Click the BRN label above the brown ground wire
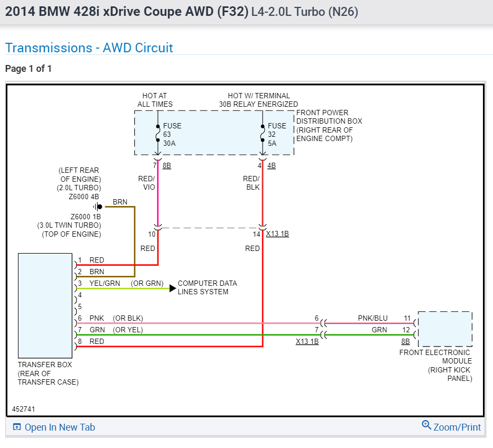493x448 pixels. click(120, 202)
